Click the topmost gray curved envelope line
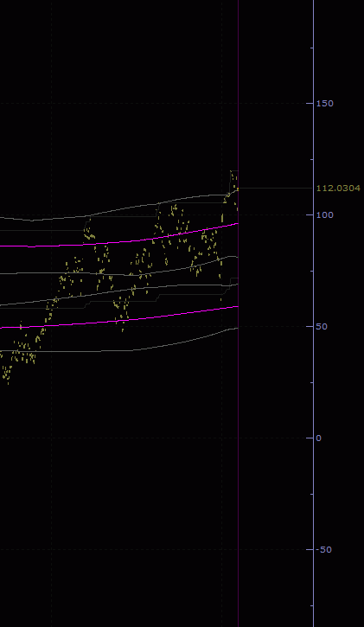This screenshot has height=627, width=364. (120, 208)
